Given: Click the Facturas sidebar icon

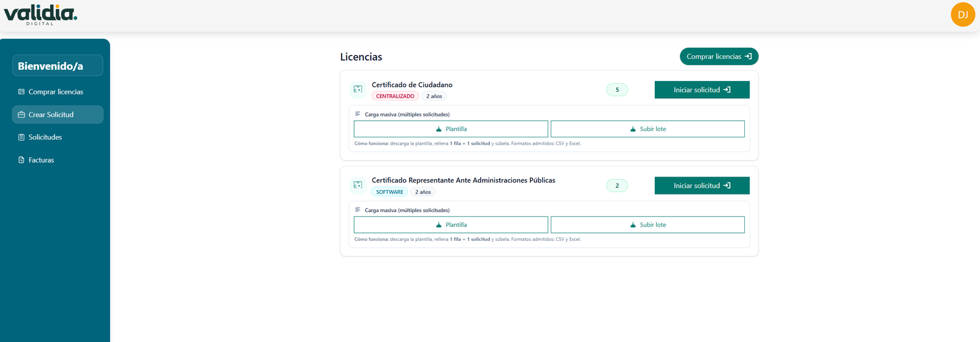Looking at the screenshot, I should (21, 160).
